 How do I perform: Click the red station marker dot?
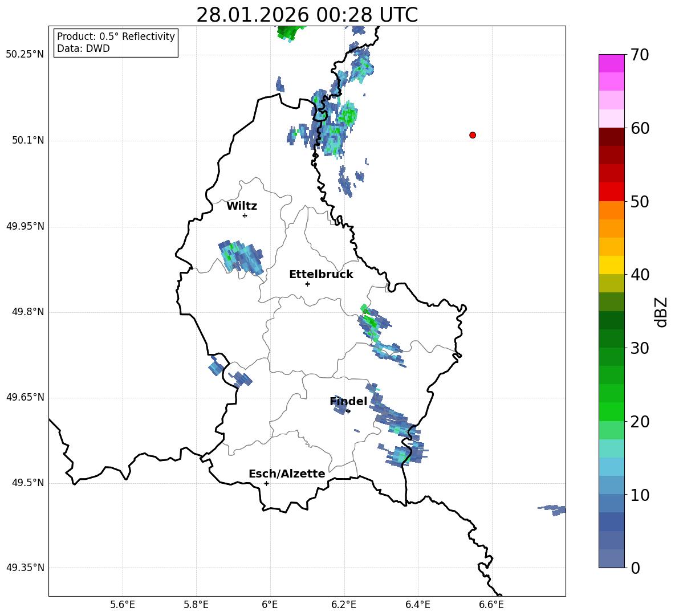[x=472, y=135]
